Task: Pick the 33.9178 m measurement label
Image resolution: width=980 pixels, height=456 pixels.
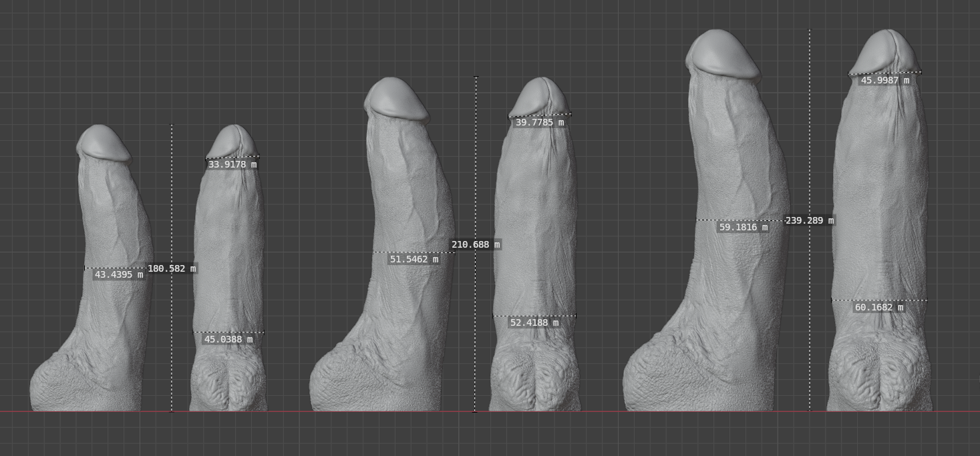Action: [232, 164]
